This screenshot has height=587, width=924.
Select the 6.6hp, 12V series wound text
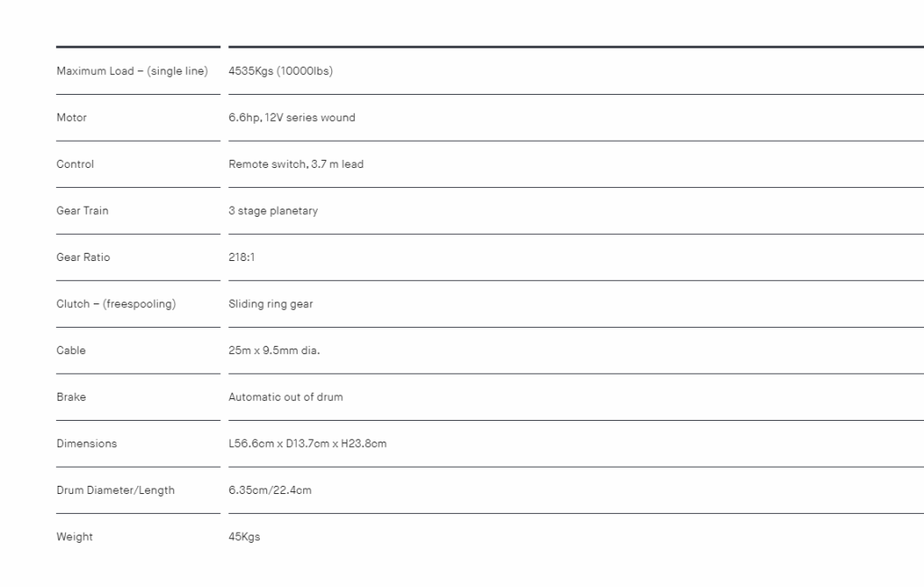tap(291, 117)
